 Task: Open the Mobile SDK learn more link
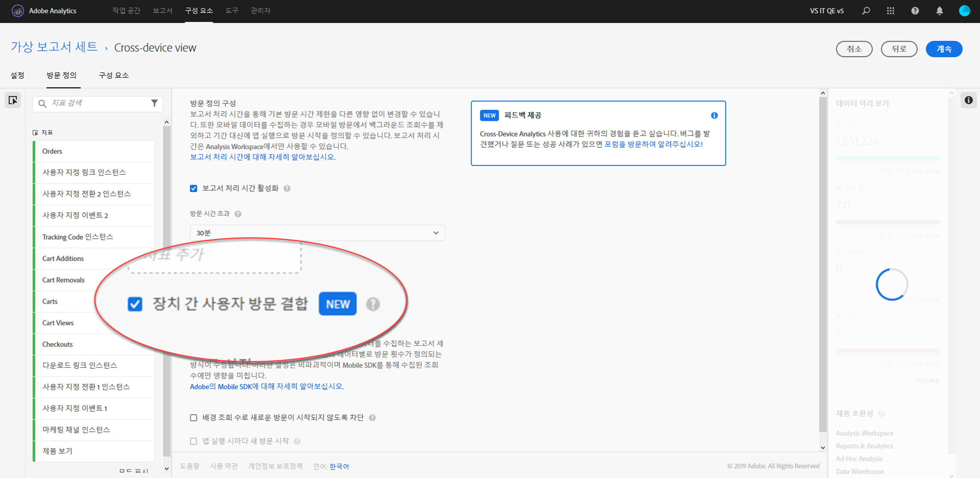coord(266,386)
